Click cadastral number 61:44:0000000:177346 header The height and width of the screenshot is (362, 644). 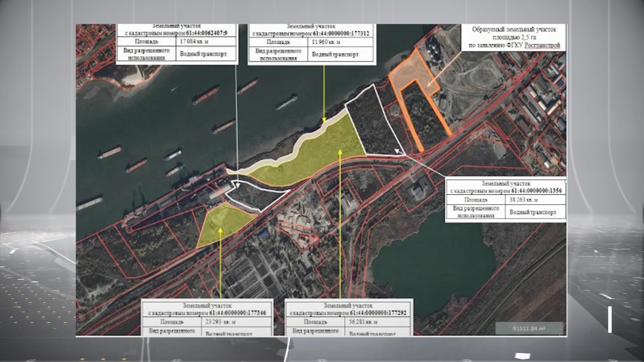point(207,309)
